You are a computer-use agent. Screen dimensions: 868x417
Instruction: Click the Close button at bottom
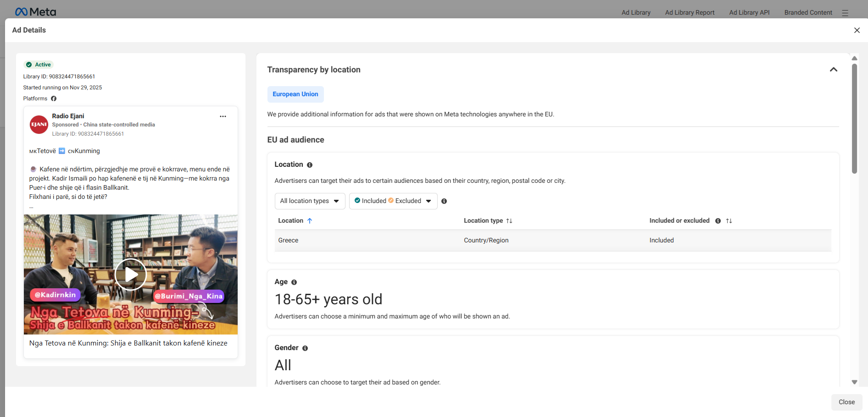pos(846,402)
